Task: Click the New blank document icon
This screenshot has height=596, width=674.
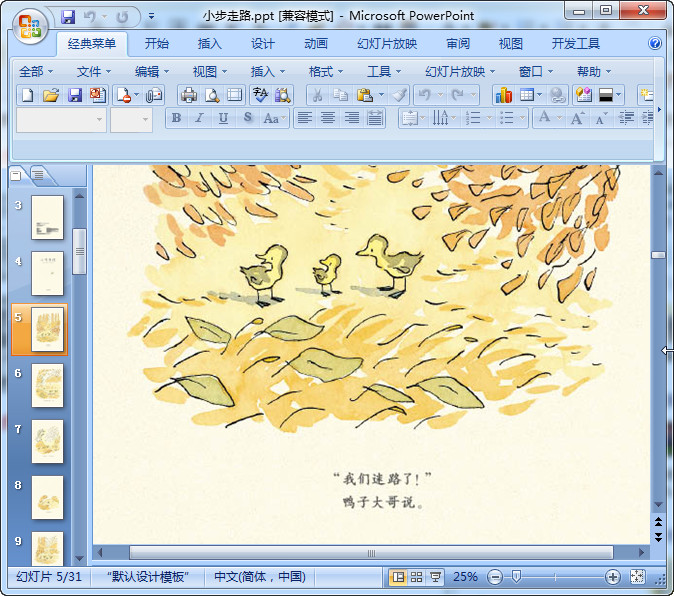Action: (x=28, y=95)
